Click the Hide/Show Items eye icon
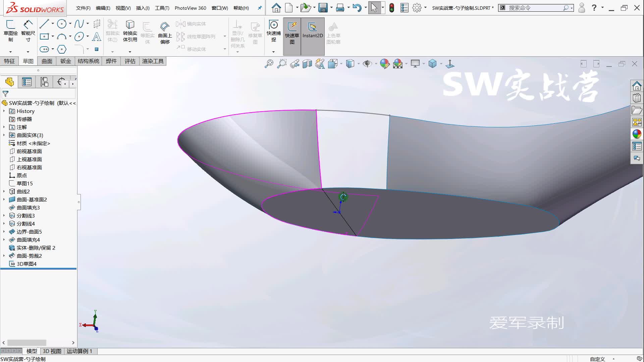 (x=368, y=64)
